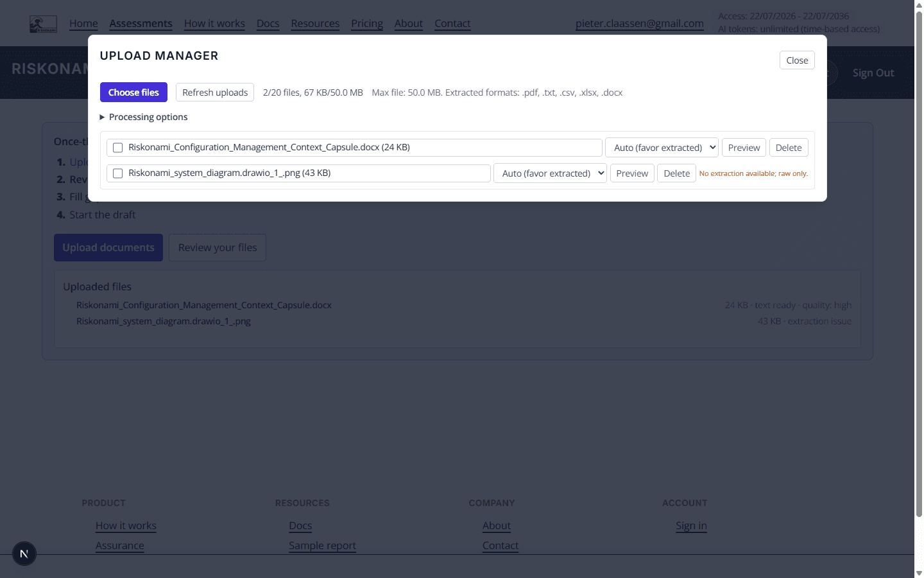
Task: Open the round N badge icon
Action: pos(24,554)
